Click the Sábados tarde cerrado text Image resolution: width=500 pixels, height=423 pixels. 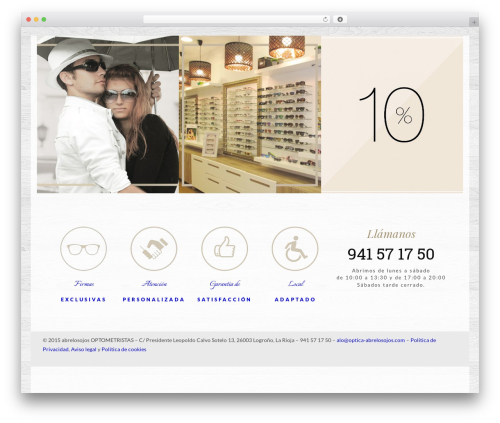pos(391,285)
